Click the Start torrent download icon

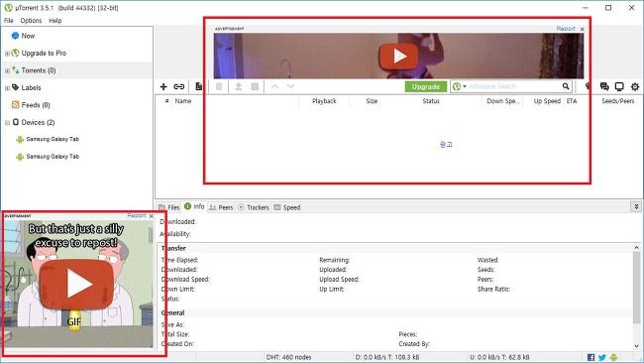pos(238,86)
